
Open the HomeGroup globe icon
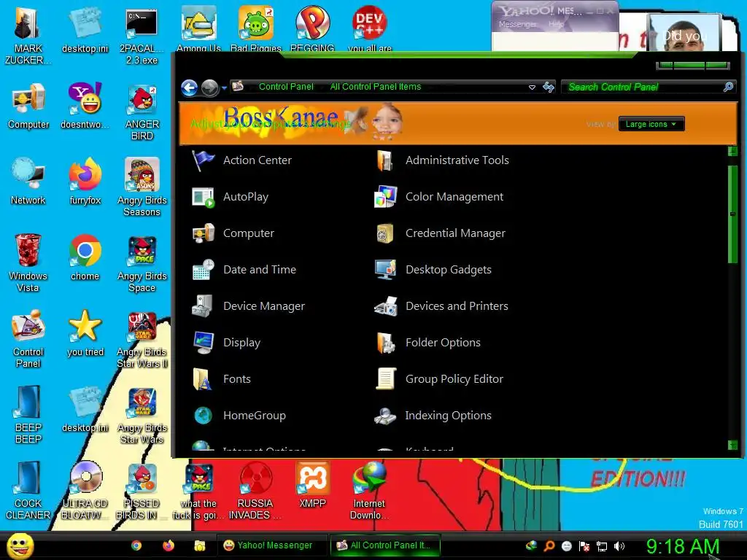(x=203, y=415)
